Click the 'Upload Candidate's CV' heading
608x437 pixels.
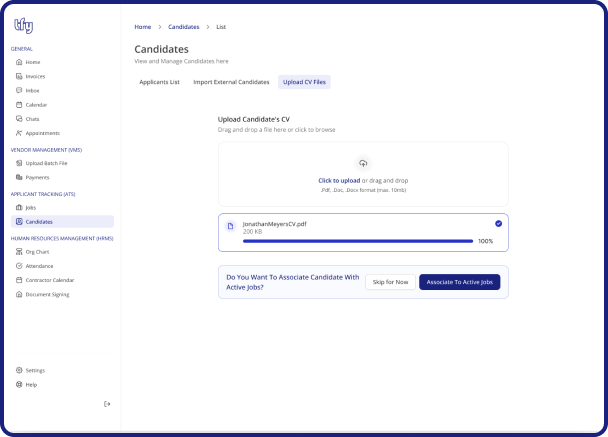tap(254, 119)
